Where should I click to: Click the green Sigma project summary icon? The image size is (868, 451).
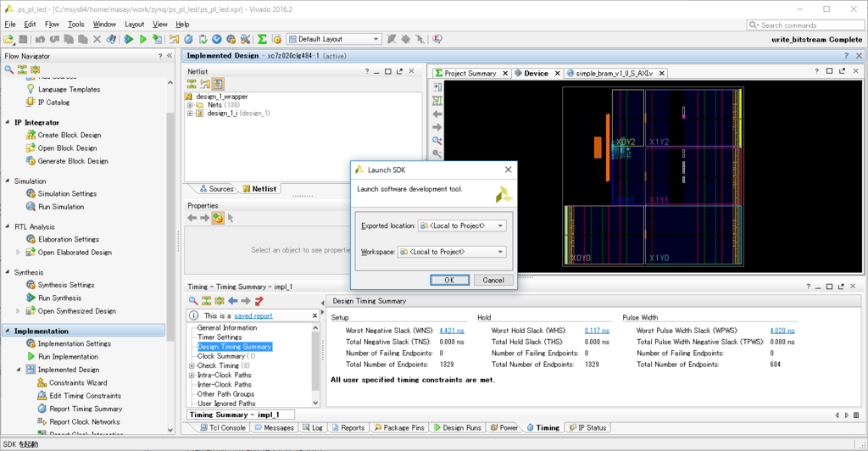(x=262, y=39)
